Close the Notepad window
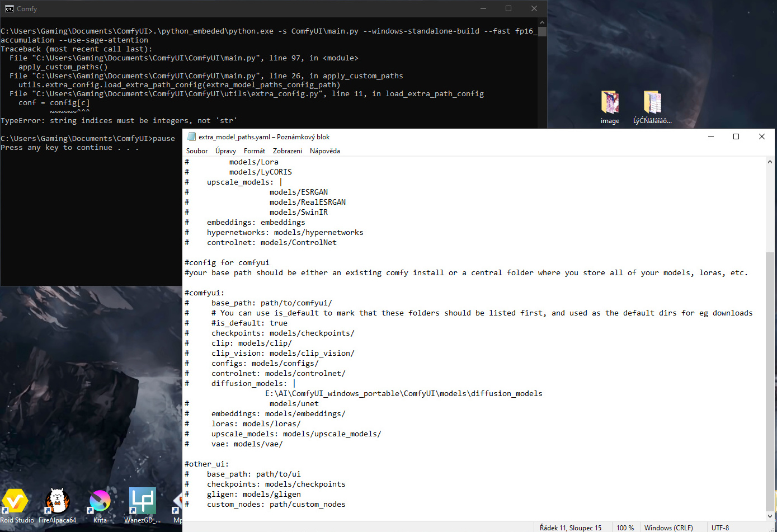This screenshot has width=777, height=532. point(762,136)
